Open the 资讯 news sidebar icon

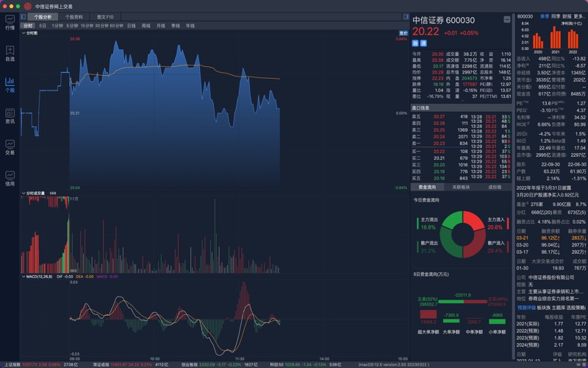[10, 116]
